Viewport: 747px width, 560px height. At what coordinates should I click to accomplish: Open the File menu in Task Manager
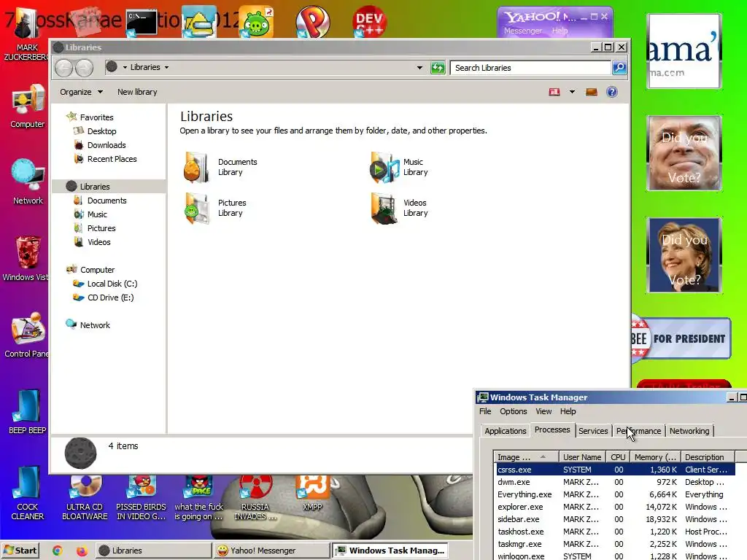coord(485,411)
